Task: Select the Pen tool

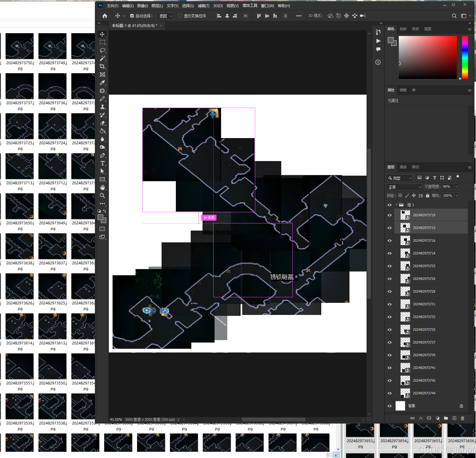Action: point(102,155)
